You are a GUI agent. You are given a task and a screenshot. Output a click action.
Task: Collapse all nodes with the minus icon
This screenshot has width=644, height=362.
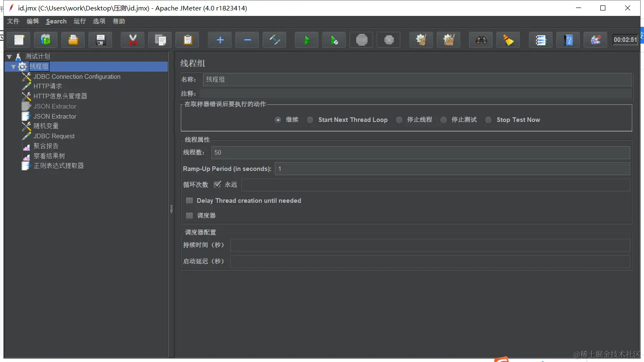(247, 40)
